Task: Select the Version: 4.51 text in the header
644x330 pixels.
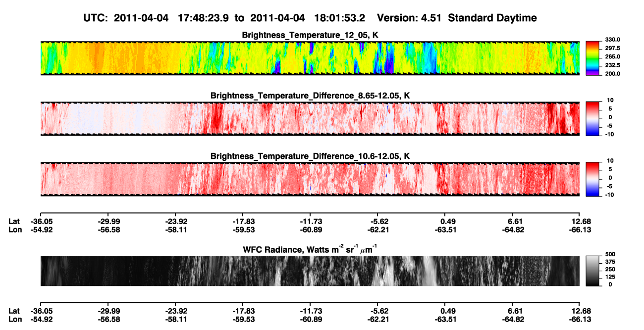Action: pos(409,18)
